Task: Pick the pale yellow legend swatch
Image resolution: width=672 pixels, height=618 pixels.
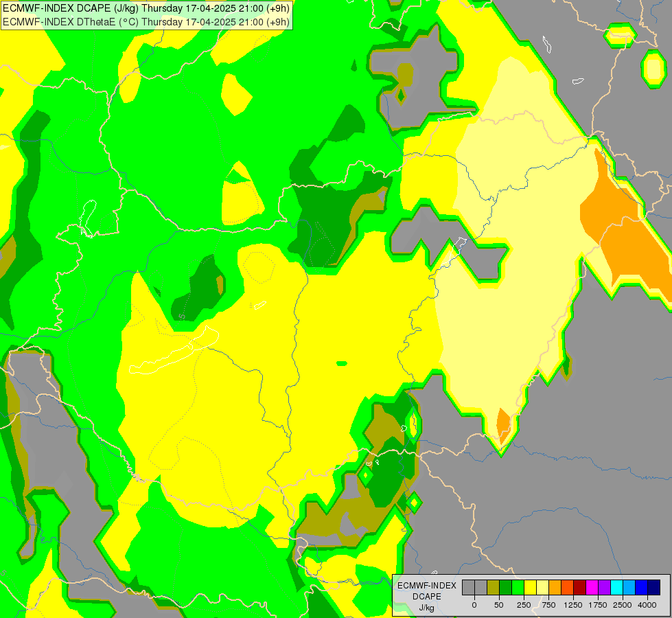Action: click(542, 587)
